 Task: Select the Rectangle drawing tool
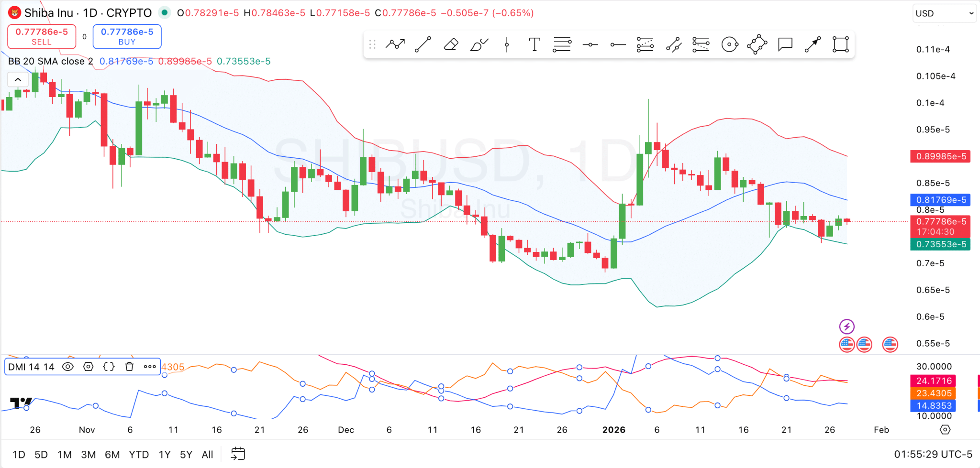click(840, 44)
